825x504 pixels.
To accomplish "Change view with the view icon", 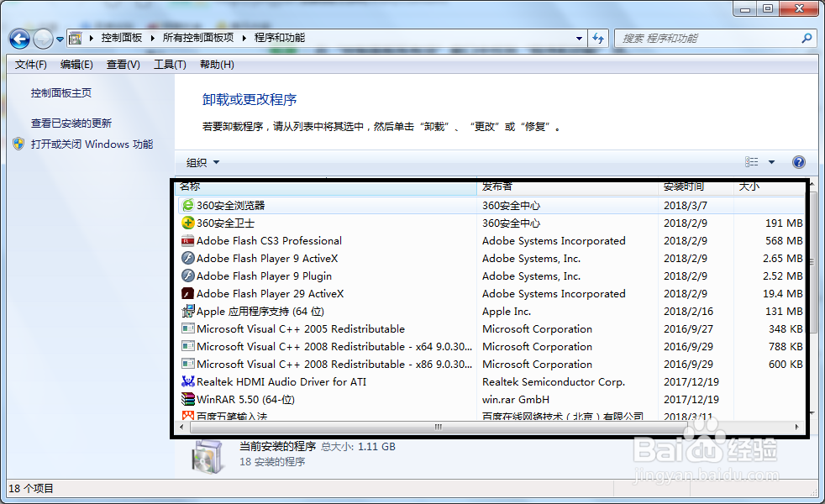I will pyautogui.click(x=752, y=162).
